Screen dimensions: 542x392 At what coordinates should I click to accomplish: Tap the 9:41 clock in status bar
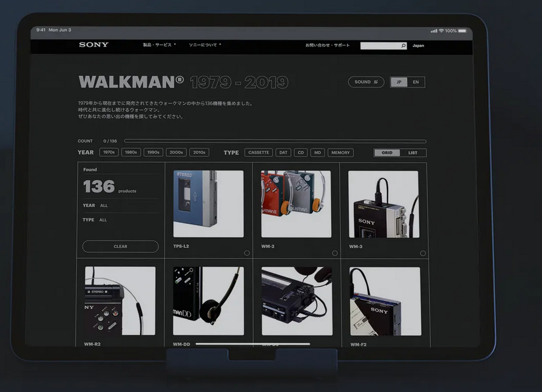tap(41, 30)
